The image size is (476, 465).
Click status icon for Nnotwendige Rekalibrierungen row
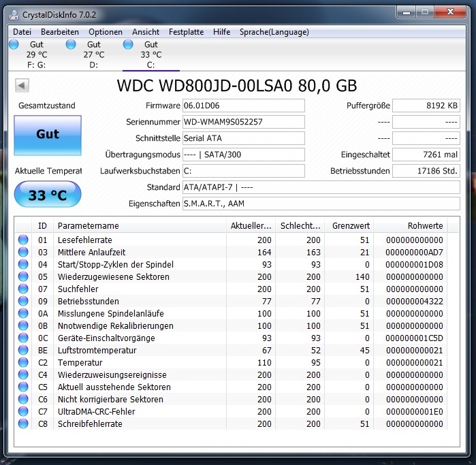pyautogui.click(x=23, y=325)
